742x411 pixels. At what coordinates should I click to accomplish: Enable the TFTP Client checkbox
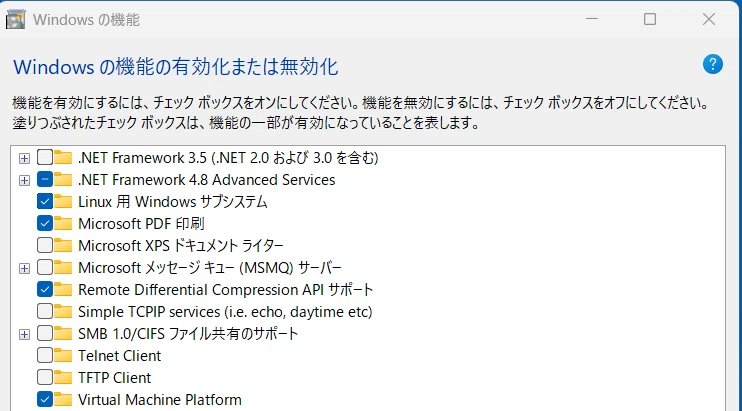(x=45, y=377)
